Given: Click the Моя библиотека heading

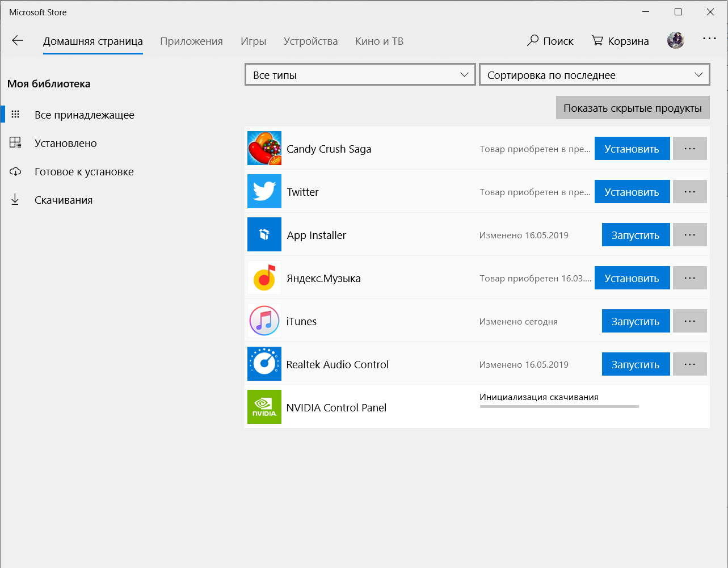Looking at the screenshot, I should (49, 83).
